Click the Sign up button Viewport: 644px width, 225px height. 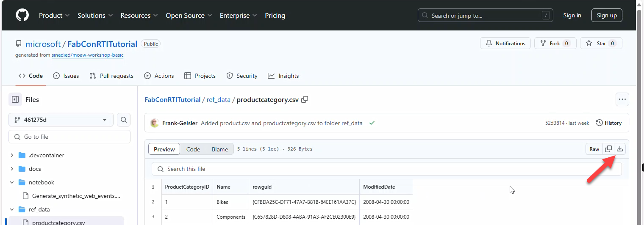(607, 15)
